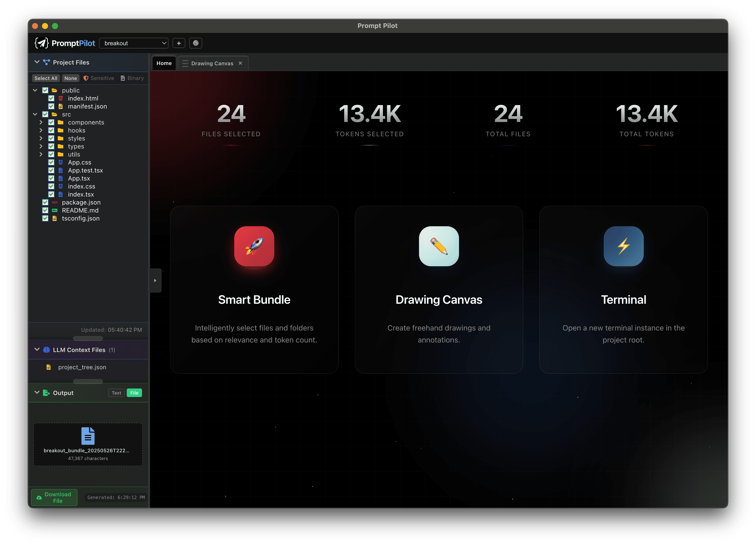Click the Terminal lightning bolt icon
756x545 pixels.
pyautogui.click(x=623, y=246)
